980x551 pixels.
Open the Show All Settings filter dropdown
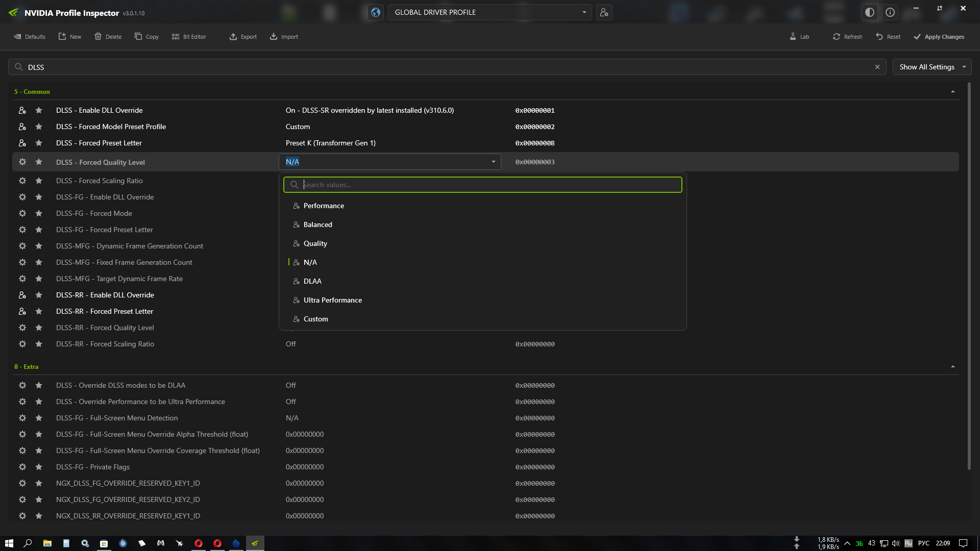click(x=932, y=67)
